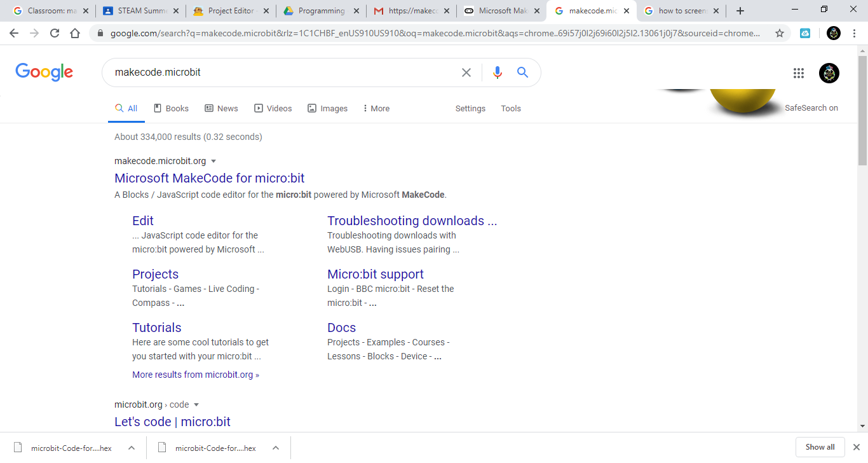Open menu for first downloaded hex file
The width and height of the screenshot is (868, 463).
click(x=132, y=448)
